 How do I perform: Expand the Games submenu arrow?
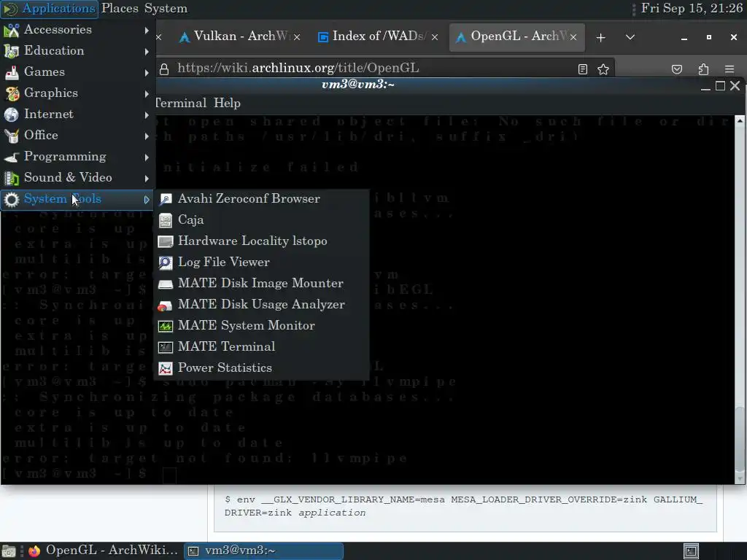147,72
